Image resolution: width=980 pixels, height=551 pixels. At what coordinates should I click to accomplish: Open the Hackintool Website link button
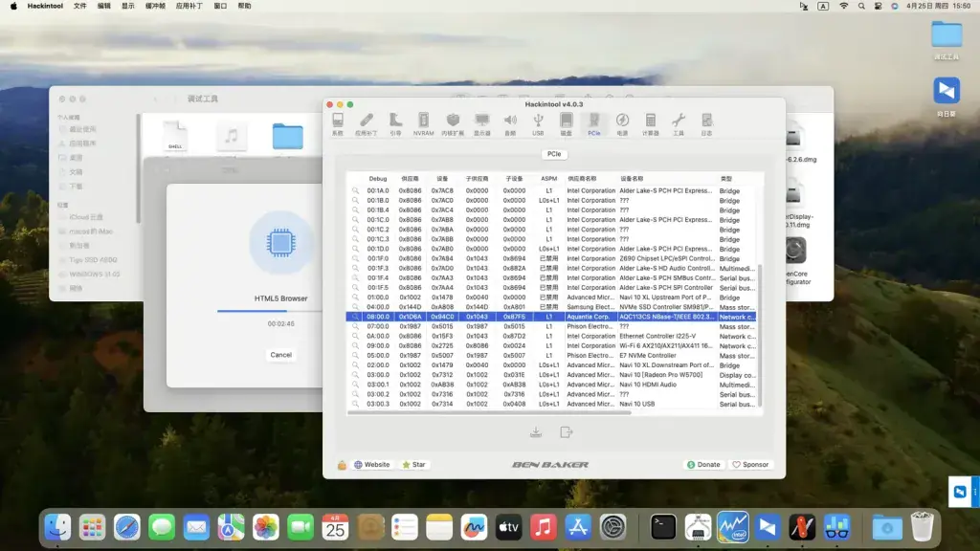372,465
